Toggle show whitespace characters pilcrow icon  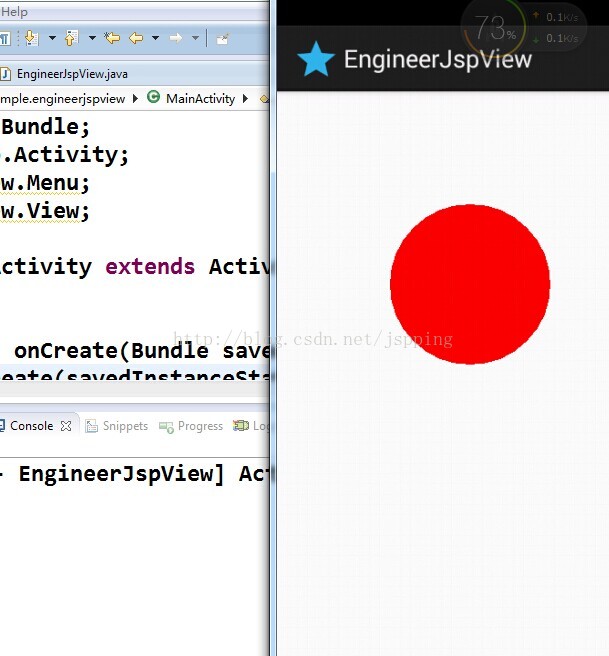pos(4,39)
